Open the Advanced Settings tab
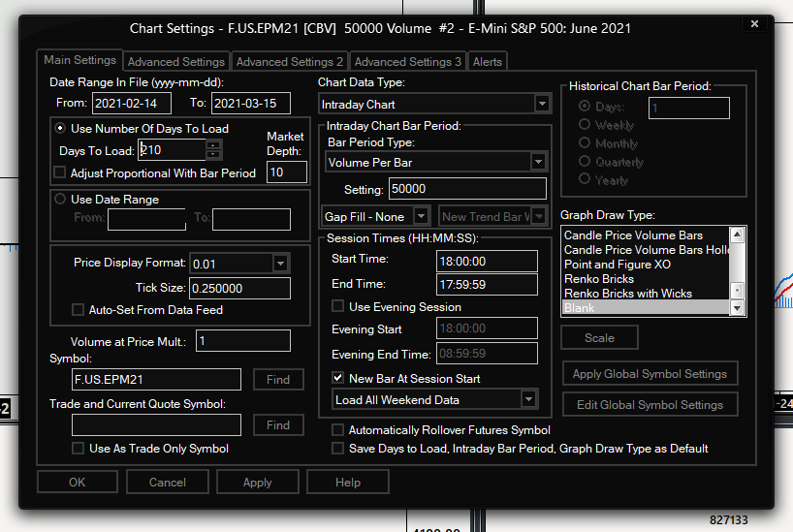 coord(176,62)
